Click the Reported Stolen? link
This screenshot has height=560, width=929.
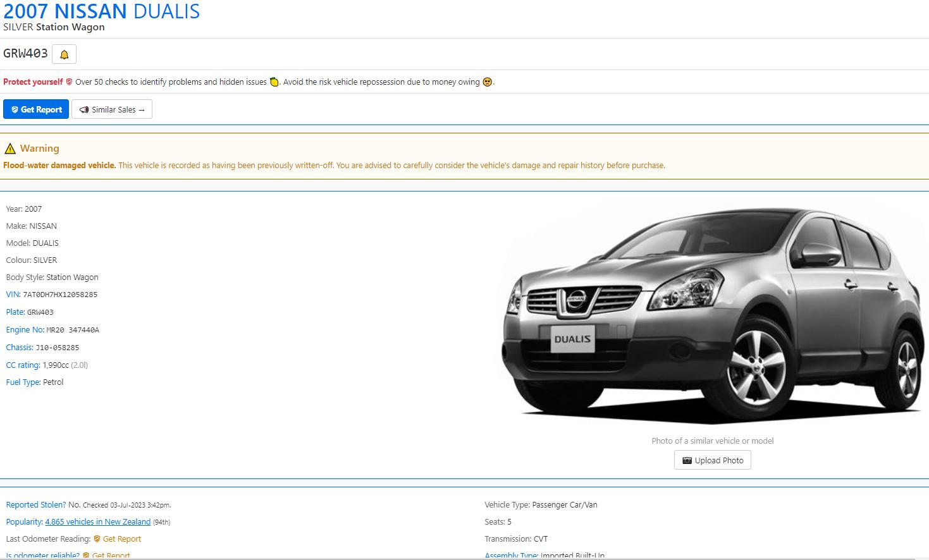tap(36, 505)
